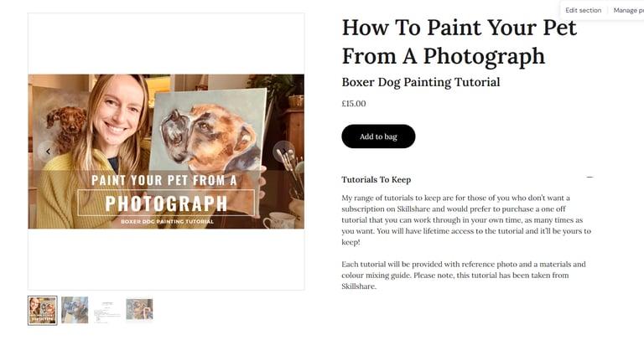
Task: Click the next image arrow on the gallery
Action: pyautogui.click(x=283, y=152)
